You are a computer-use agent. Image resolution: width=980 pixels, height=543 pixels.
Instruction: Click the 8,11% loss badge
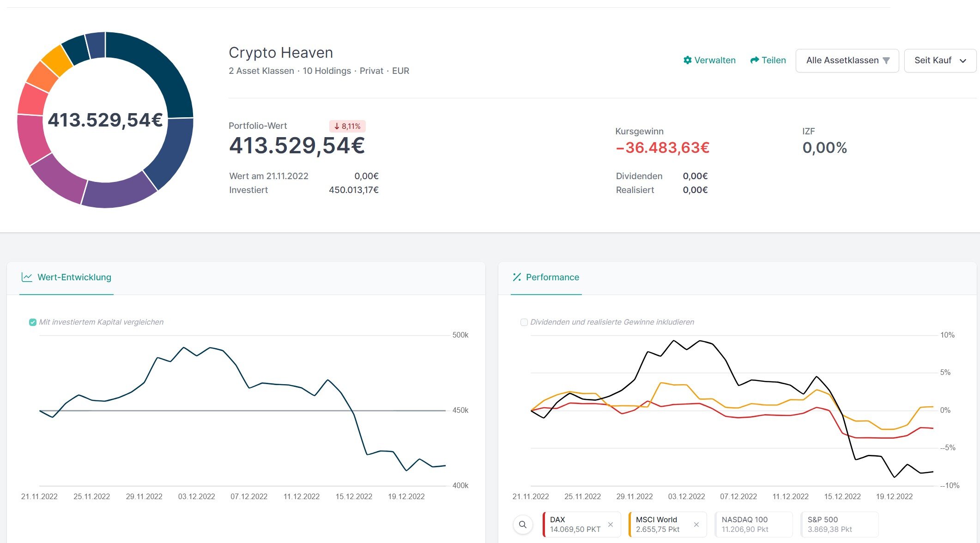[x=347, y=126]
